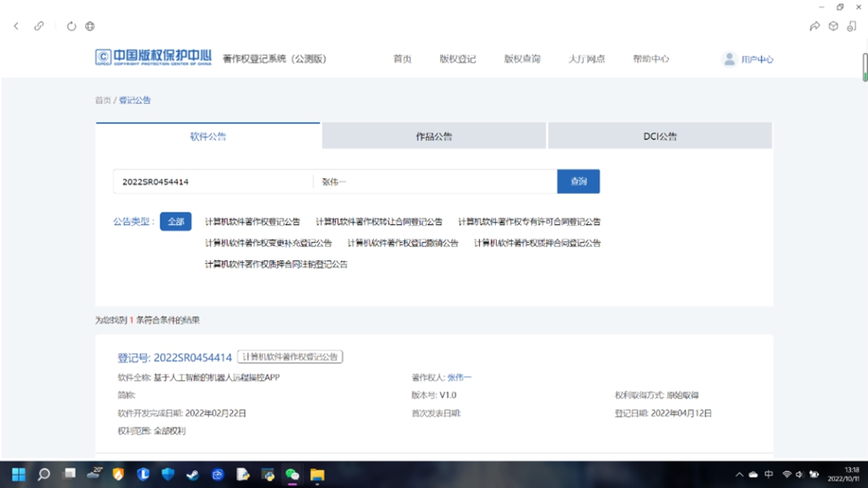Click the 张伟一 copyright owner link

460,377
